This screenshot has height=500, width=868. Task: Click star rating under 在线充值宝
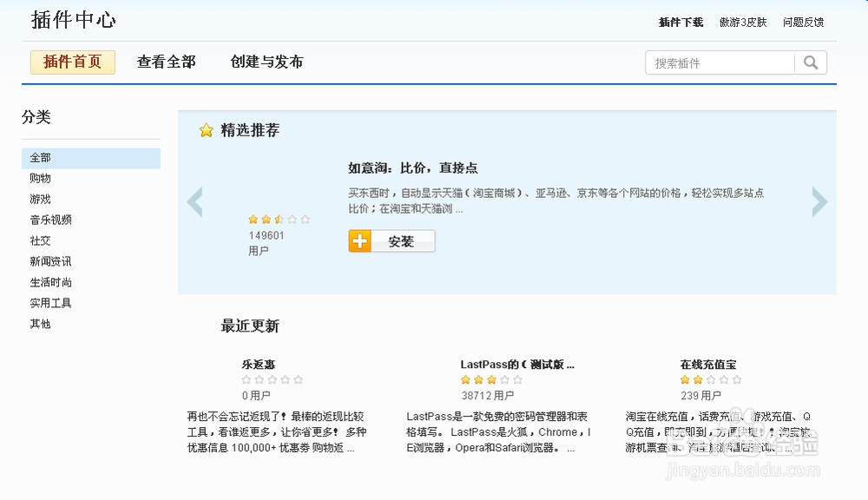[x=711, y=379]
